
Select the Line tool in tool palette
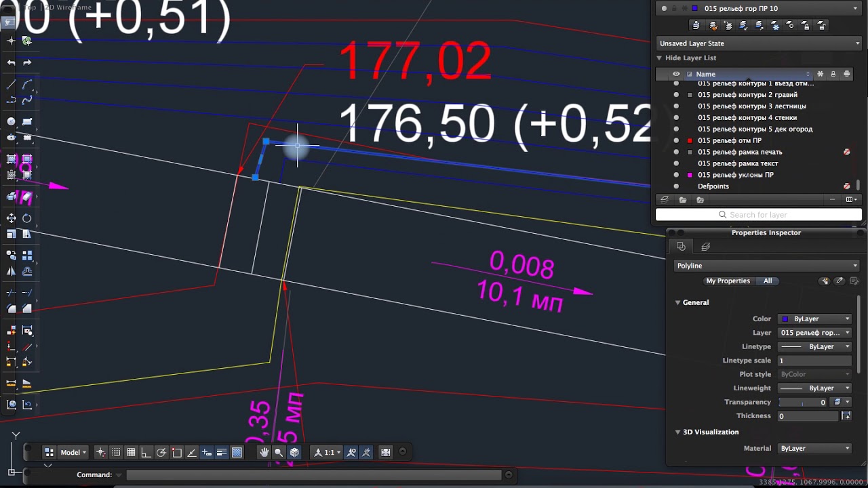click(x=11, y=85)
